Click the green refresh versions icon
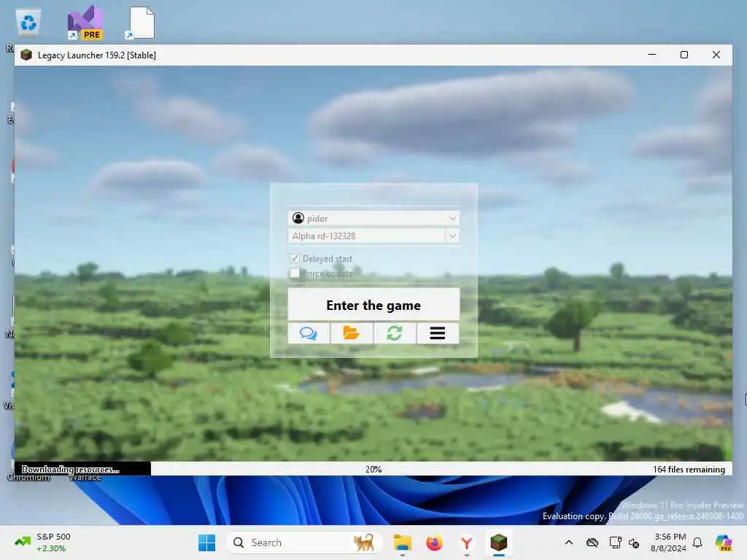This screenshot has height=560, width=747. coord(395,332)
